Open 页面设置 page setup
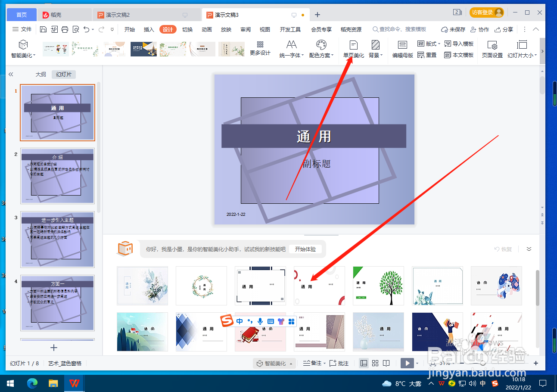This screenshot has width=557, height=392. (x=492, y=49)
